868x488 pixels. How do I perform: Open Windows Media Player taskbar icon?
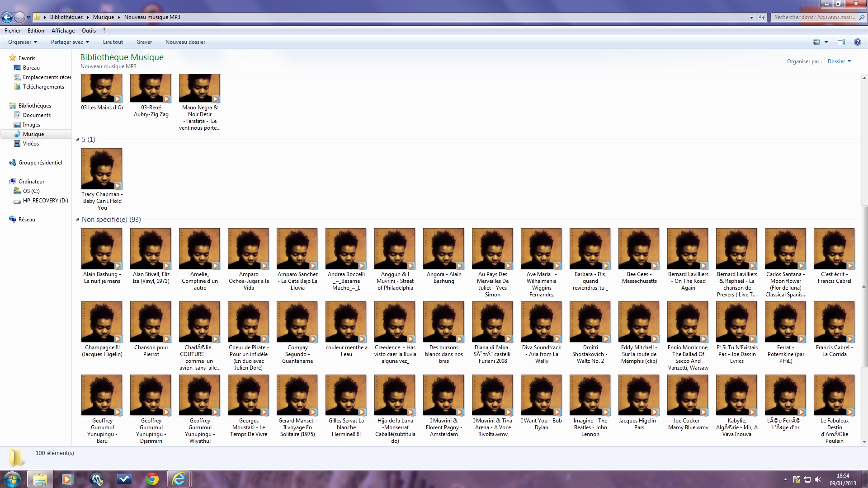click(x=67, y=479)
